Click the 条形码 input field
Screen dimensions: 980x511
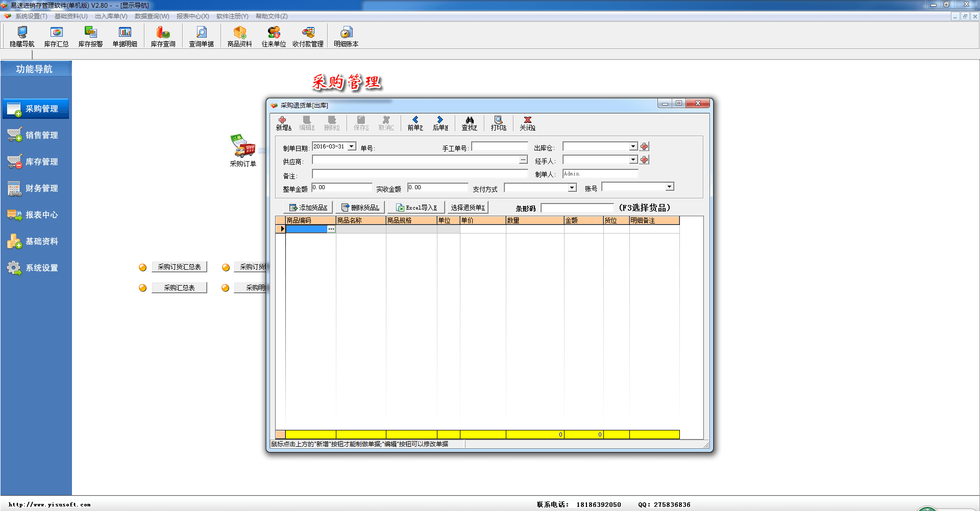coord(577,208)
